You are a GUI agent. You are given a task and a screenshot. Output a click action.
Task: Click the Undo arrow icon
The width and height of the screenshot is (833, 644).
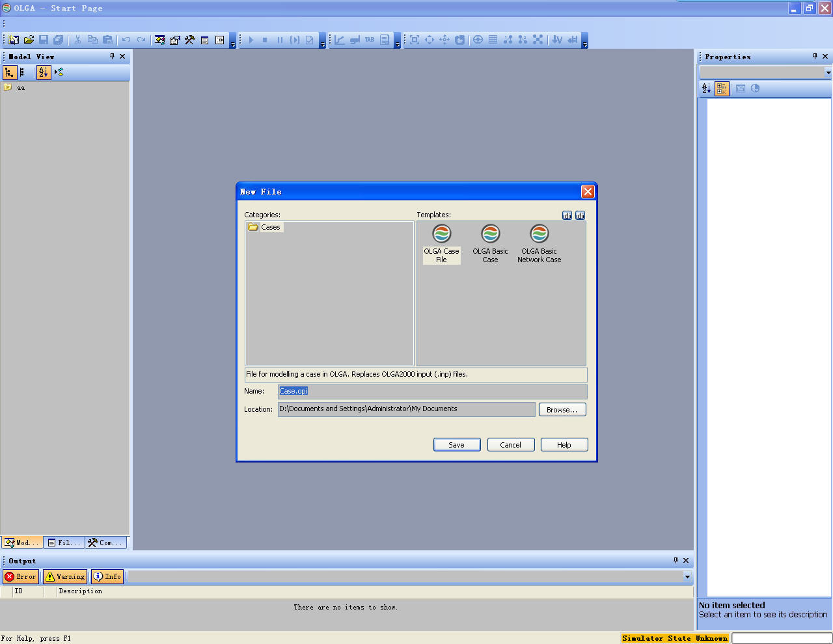click(126, 40)
